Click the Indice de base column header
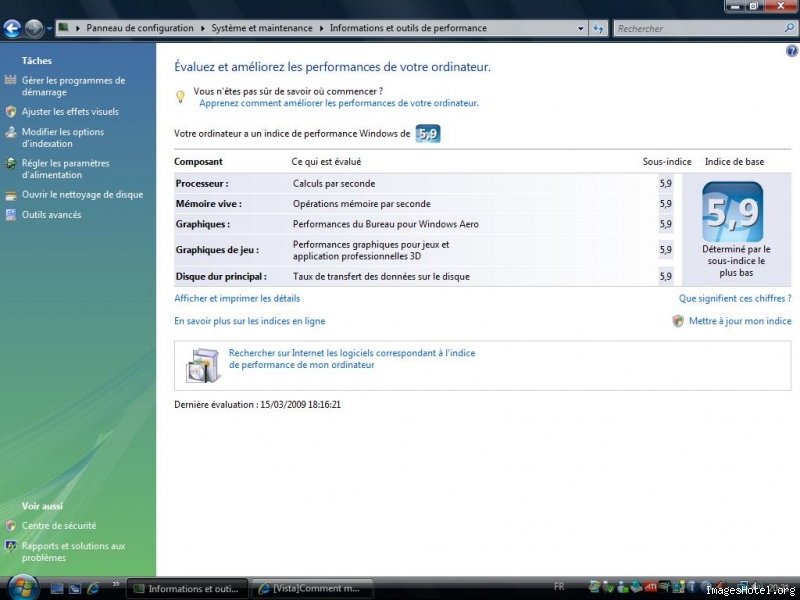 pyautogui.click(x=734, y=162)
